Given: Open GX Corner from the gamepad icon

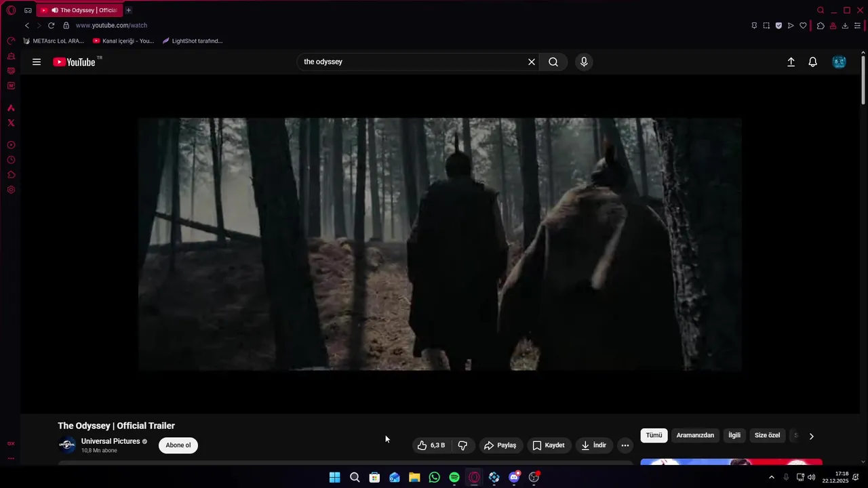Looking at the screenshot, I should click(x=28, y=10).
